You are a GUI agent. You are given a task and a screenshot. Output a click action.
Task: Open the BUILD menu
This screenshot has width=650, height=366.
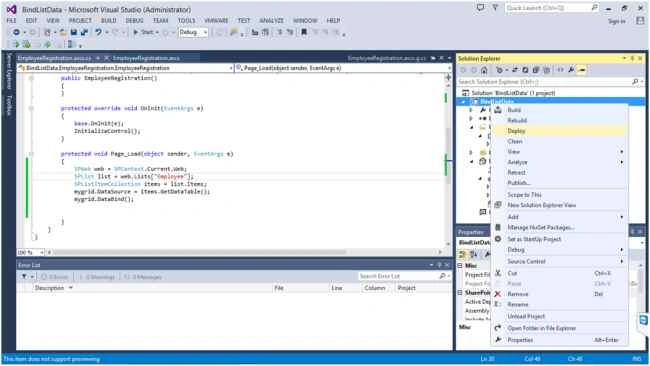[109, 20]
